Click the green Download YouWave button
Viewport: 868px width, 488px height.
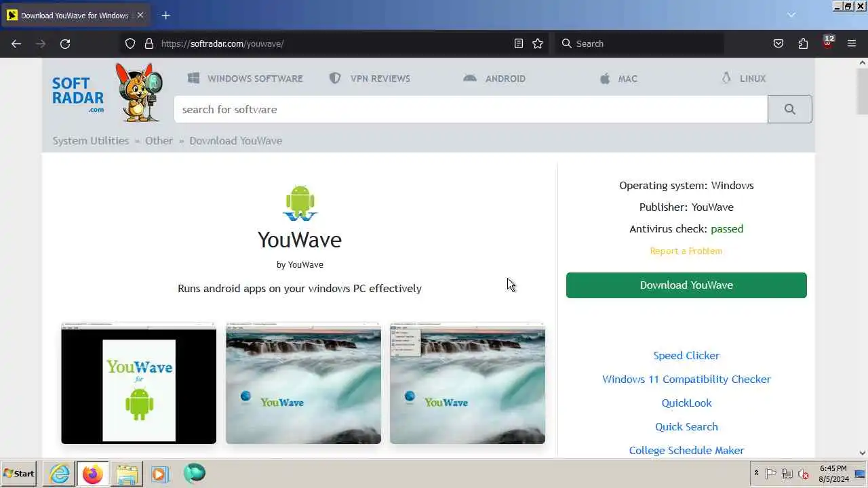pos(686,285)
